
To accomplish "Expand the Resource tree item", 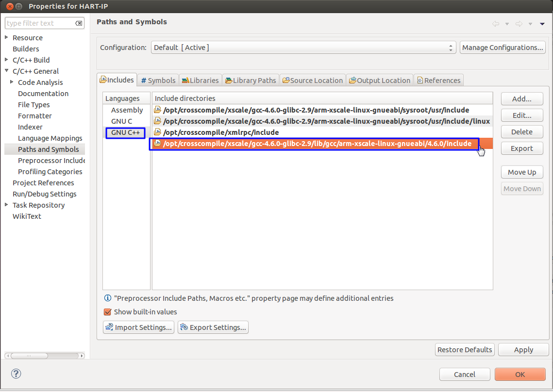I will click(x=7, y=37).
